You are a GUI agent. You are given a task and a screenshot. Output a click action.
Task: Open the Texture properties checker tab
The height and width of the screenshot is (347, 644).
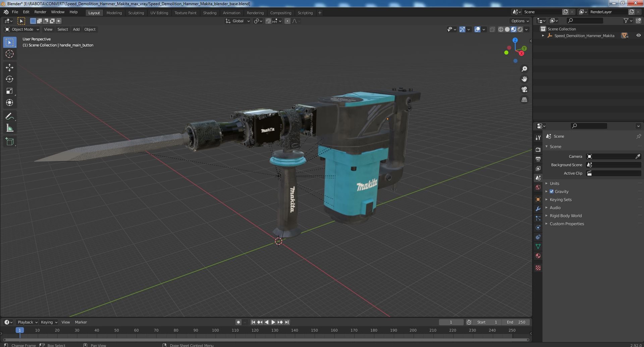[x=538, y=268]
